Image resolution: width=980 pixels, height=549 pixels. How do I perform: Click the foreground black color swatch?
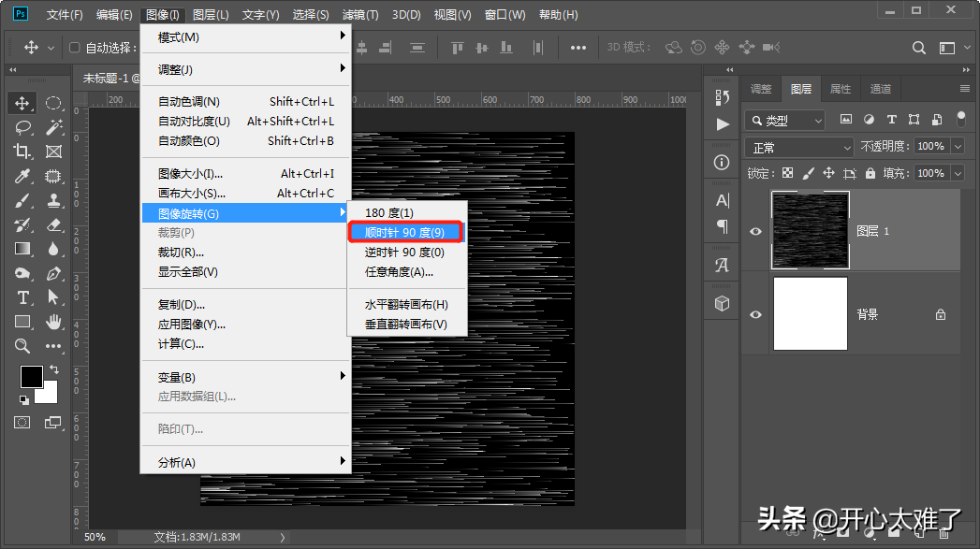point(30,376)
